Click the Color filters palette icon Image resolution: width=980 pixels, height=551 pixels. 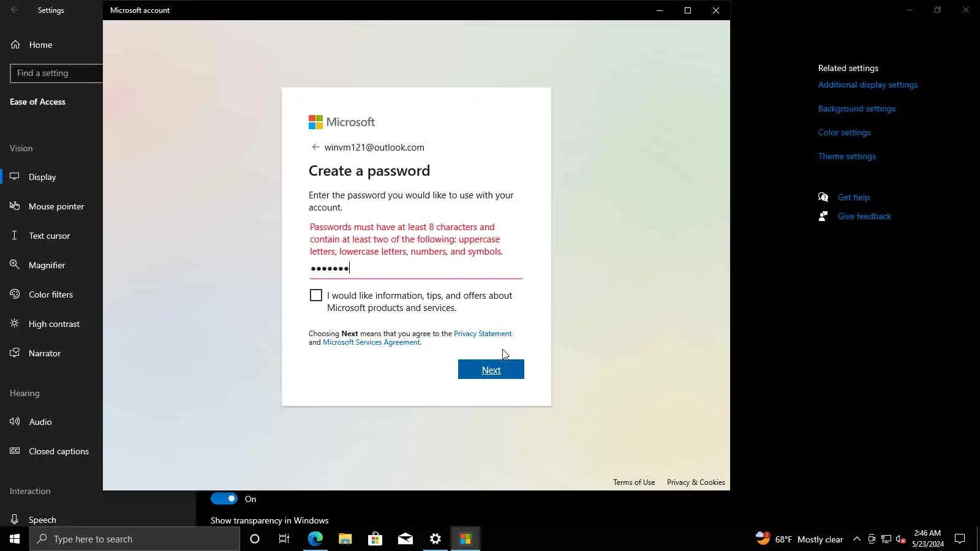pos(15,294)
